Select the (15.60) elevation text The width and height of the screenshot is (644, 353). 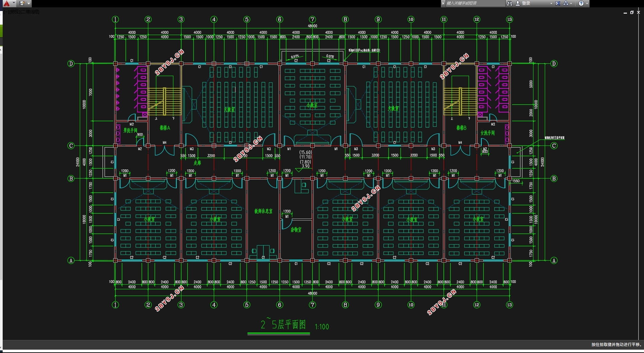306,152
